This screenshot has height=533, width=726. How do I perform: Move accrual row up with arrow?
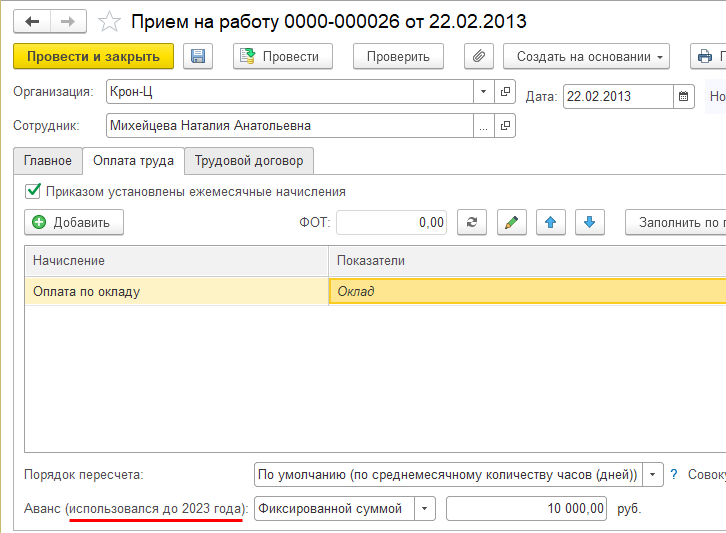pos(549,222)
